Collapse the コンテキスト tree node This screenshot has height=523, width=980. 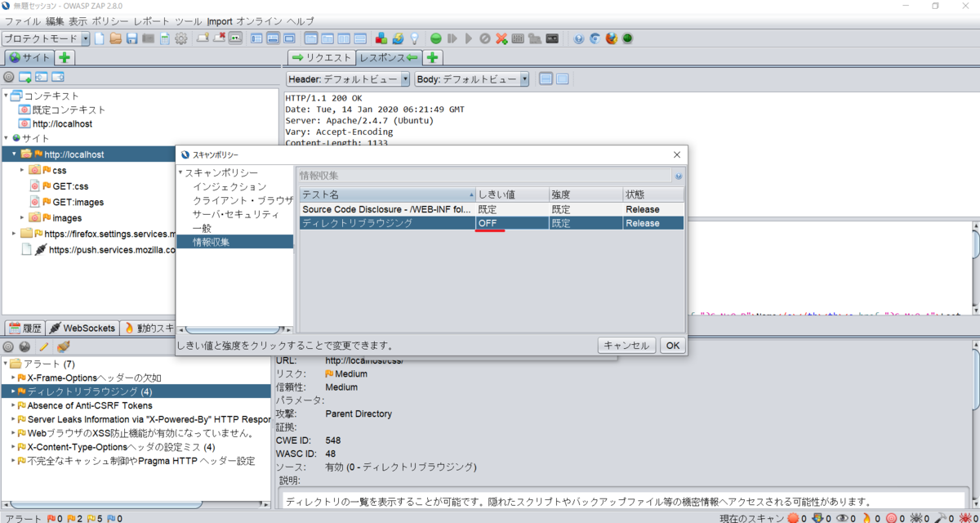(x=6, y=96)
